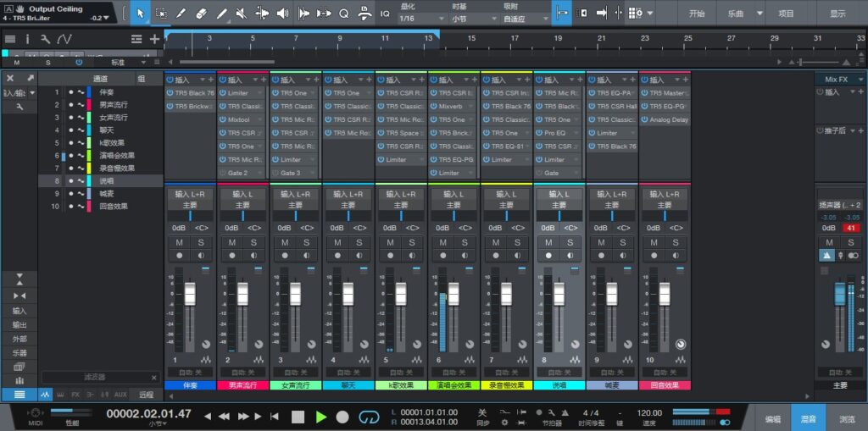The image size is (868, 431).
Task: Click the 开始 button
Action: click(696, 14)
